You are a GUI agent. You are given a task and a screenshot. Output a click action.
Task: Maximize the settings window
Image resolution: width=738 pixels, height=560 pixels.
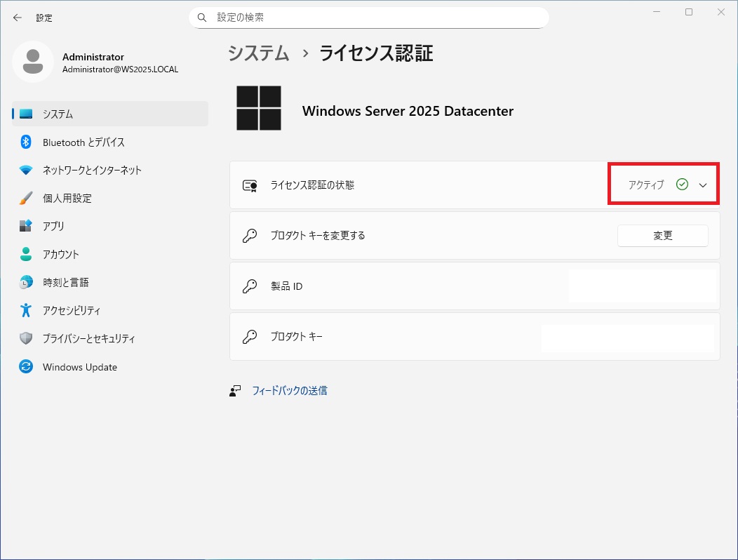pyautogui.click(x=689, y=12)
